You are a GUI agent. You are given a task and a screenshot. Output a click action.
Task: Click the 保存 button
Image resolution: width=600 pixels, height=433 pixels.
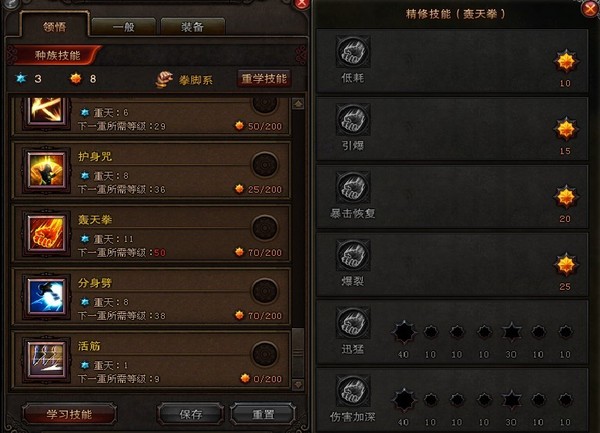point(191,414)
